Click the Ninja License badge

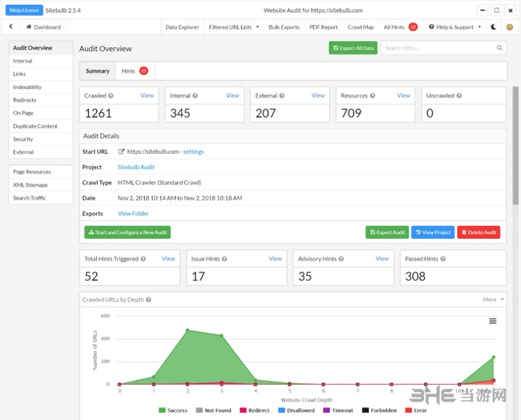click(24, 10)
